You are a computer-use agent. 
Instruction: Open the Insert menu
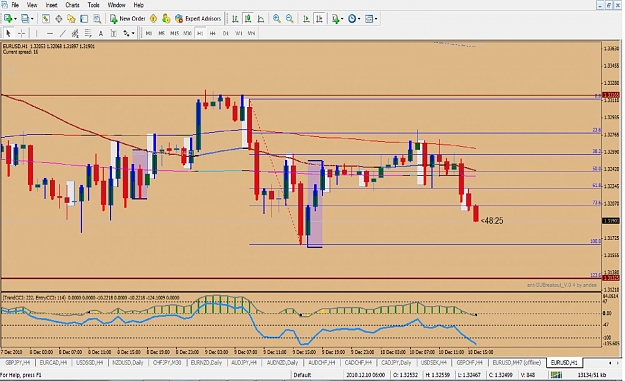tap(51, 5)
